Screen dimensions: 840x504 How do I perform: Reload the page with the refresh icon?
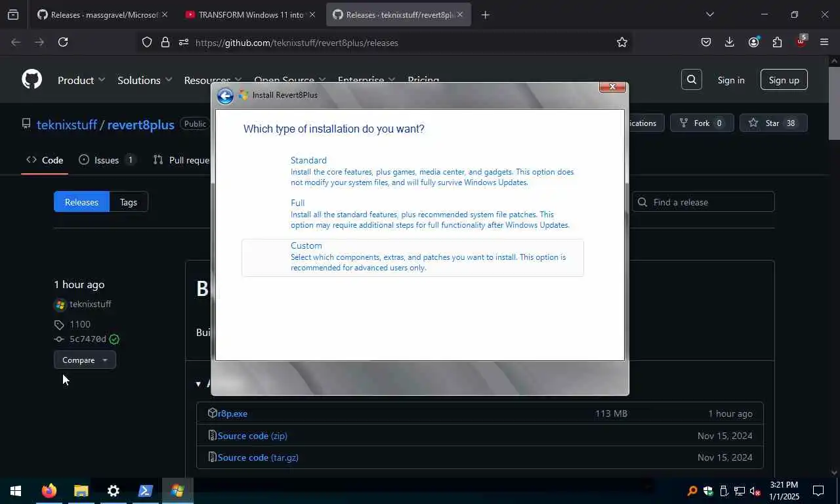pyautogui.click(x=63, y=42)
